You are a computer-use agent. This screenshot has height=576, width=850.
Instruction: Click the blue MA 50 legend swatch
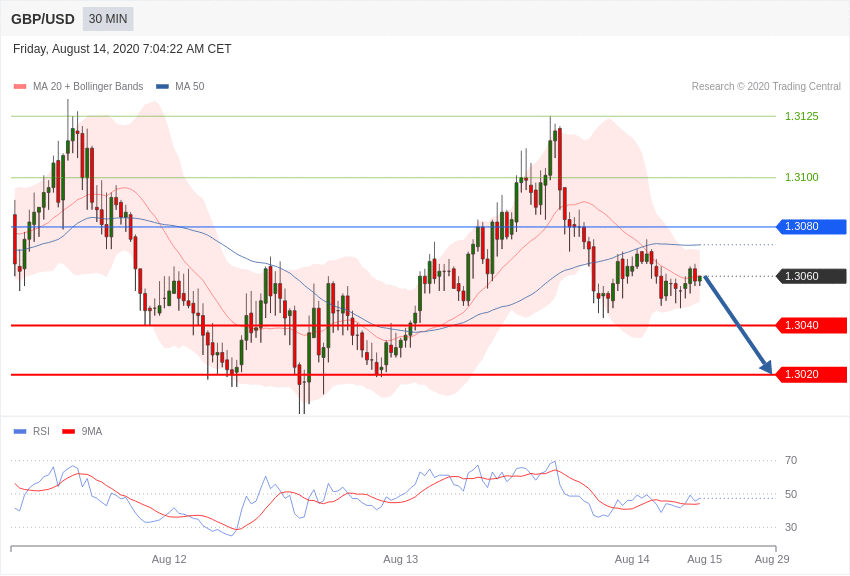162,86
